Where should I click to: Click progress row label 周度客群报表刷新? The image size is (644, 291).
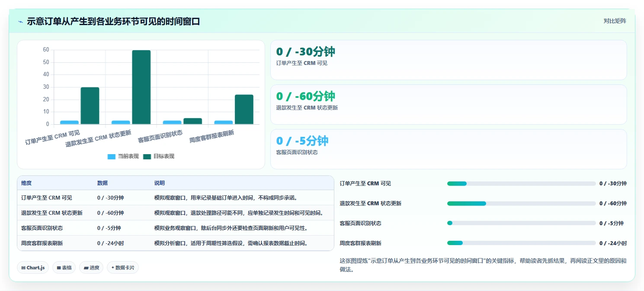click(x=361, y=243)
